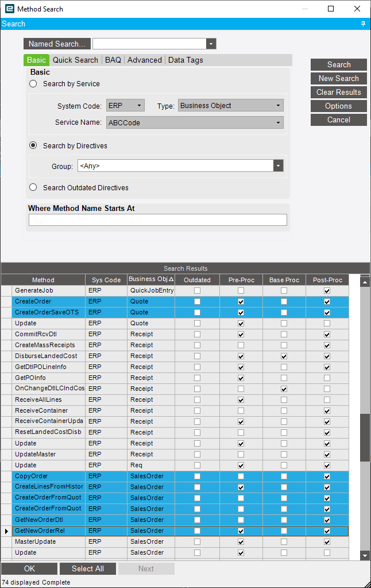371x588 pixels.
Task: Select the MasterUpdate method cell
Action: [49, 542]
